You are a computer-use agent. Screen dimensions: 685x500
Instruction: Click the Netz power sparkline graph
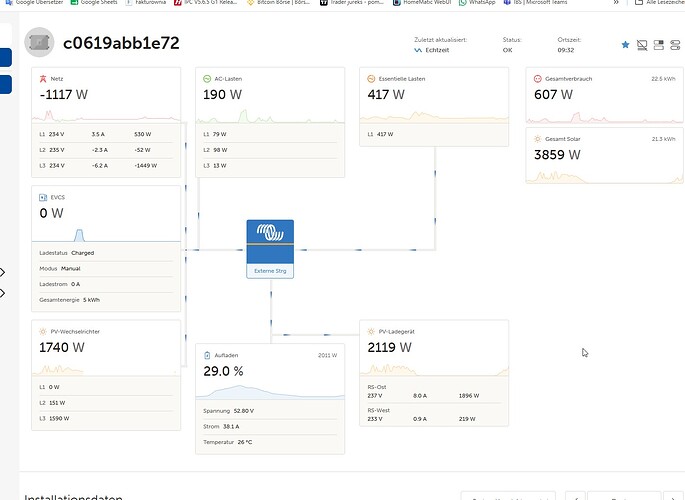tap(106, 116)
